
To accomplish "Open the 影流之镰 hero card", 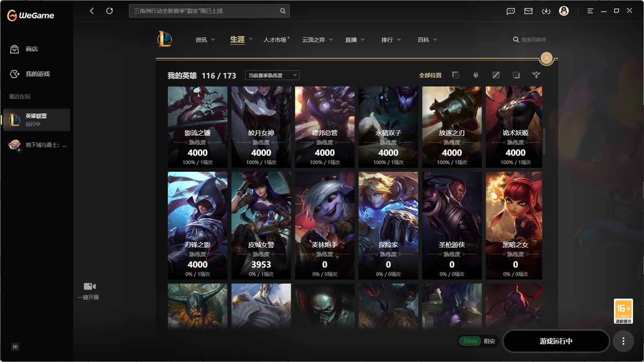I will pyautogui.click(x=198, y=127).
